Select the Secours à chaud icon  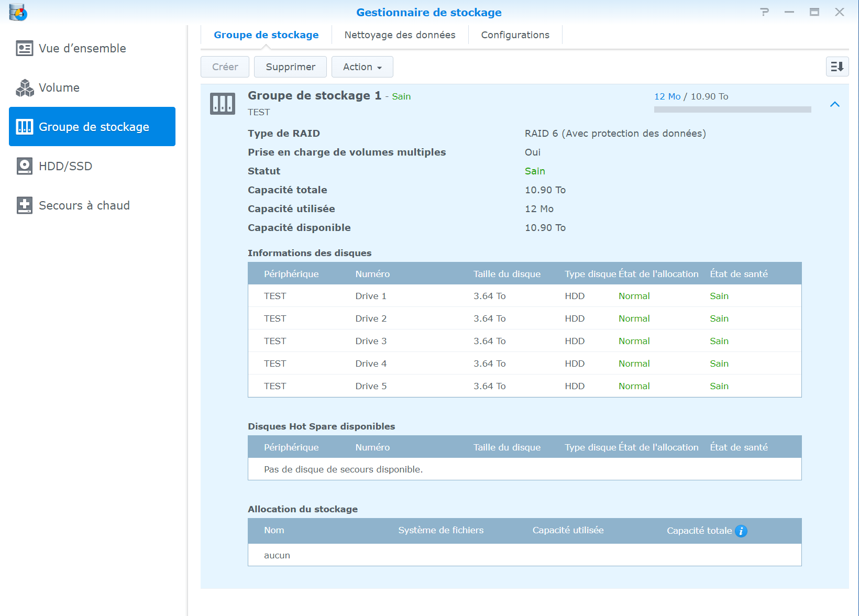tap(25, 205)
